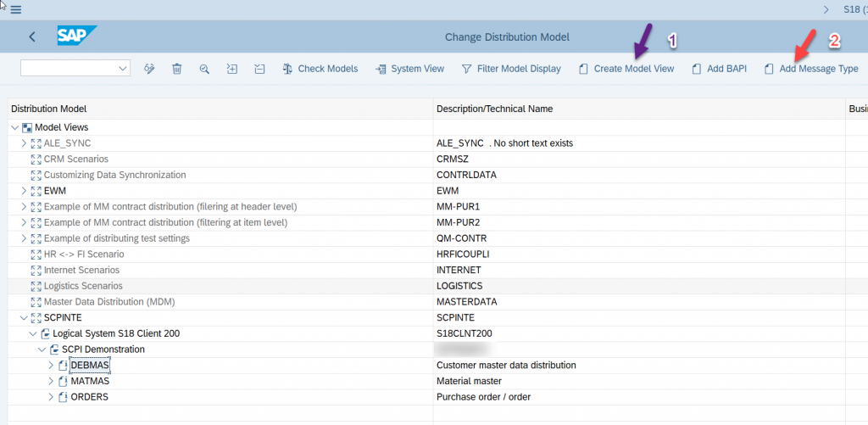Click the Logistics Scenarios model view icon
The height and width of the screenshot is (425, 868).
point(36,286)
